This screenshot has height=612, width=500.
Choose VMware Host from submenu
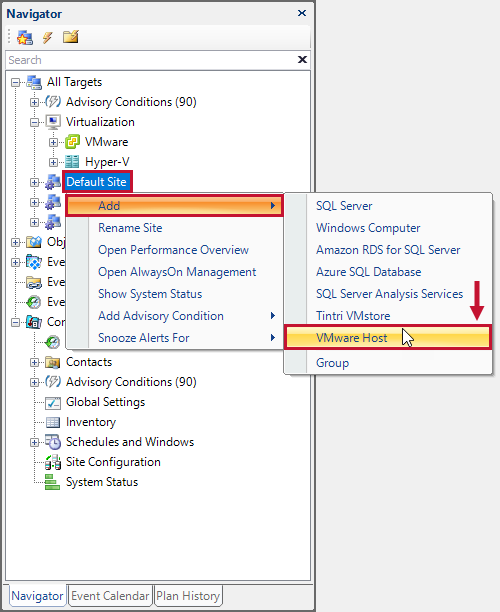[x=388, y=338]
